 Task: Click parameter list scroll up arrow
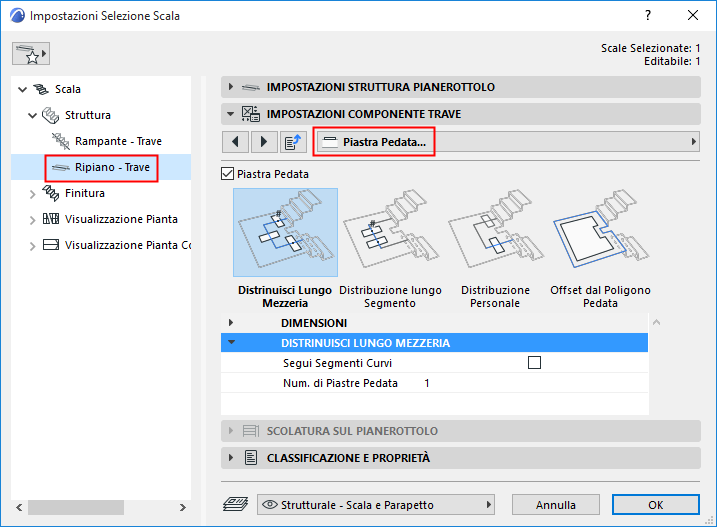point(656,323)
